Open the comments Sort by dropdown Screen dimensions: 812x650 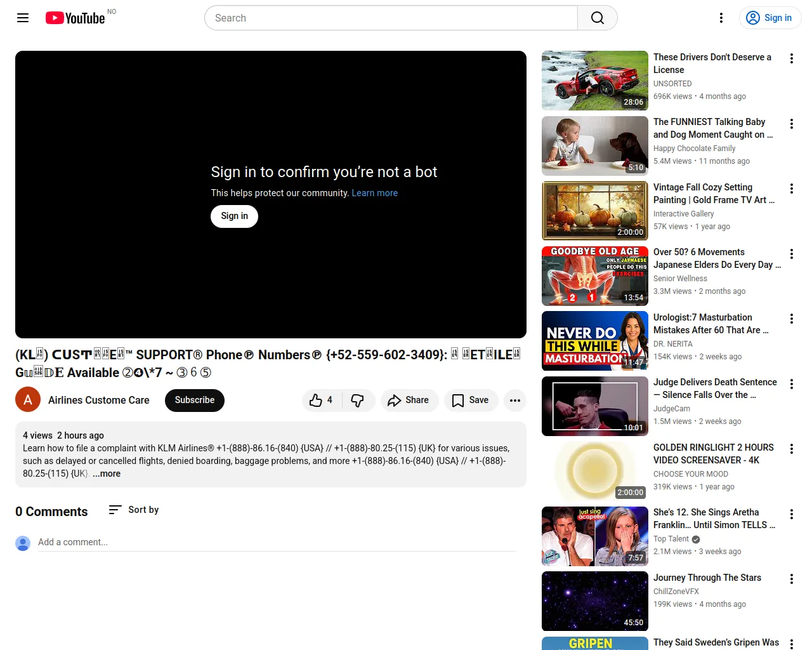coord(134,510)
